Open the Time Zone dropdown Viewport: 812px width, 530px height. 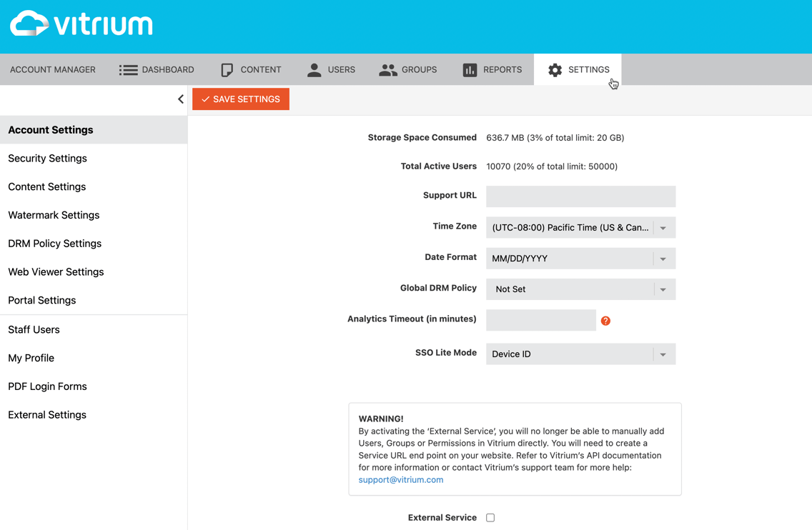[662, 227]
